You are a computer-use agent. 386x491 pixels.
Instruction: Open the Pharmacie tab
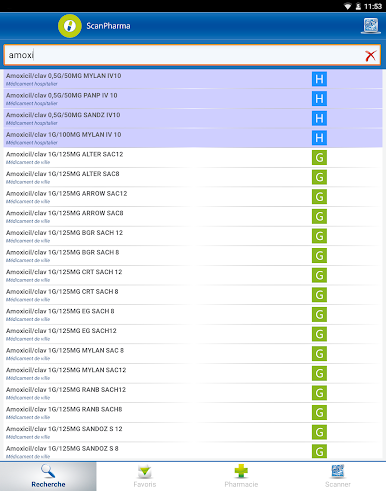pyautogui.click(x=241, y=476)
